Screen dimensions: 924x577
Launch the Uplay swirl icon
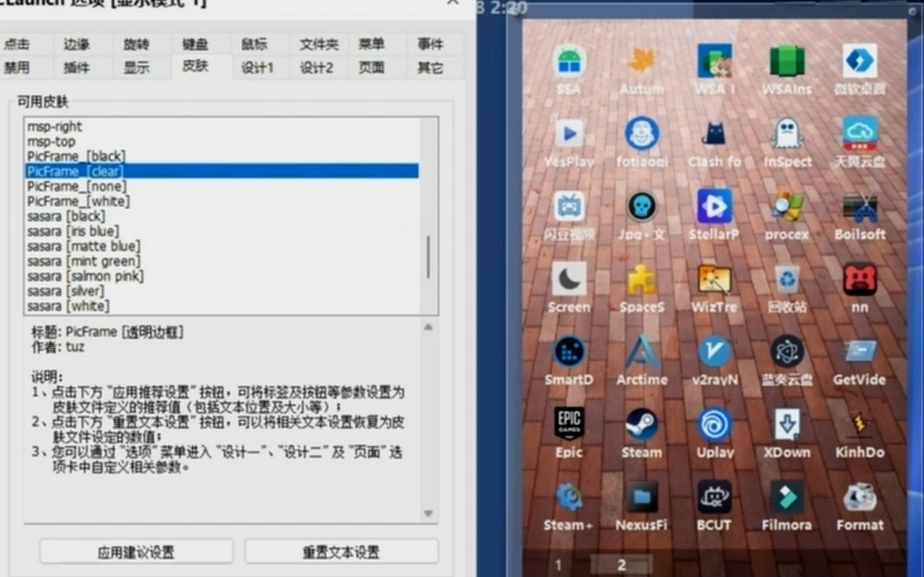point(715,424)
